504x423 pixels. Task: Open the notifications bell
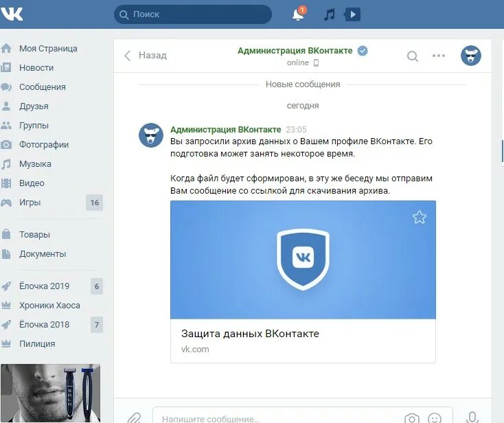(x=298, y=14)
